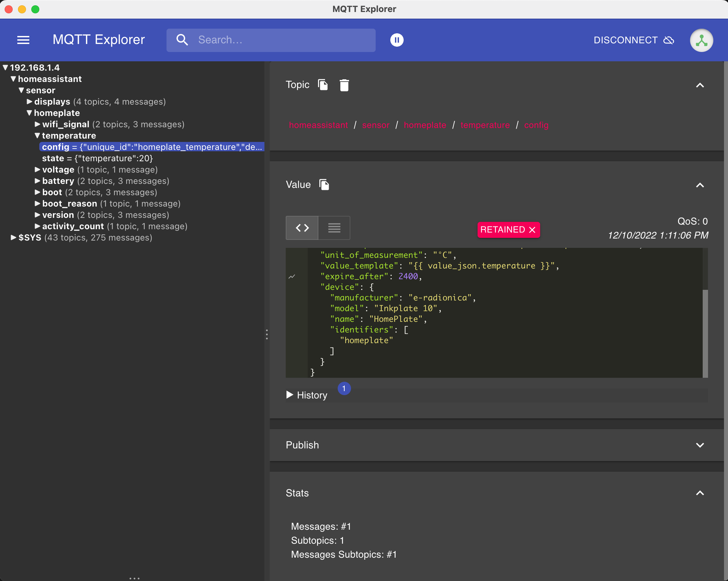Open the hamburger menu
Screen dimensions: 728x581
point(23,40)
